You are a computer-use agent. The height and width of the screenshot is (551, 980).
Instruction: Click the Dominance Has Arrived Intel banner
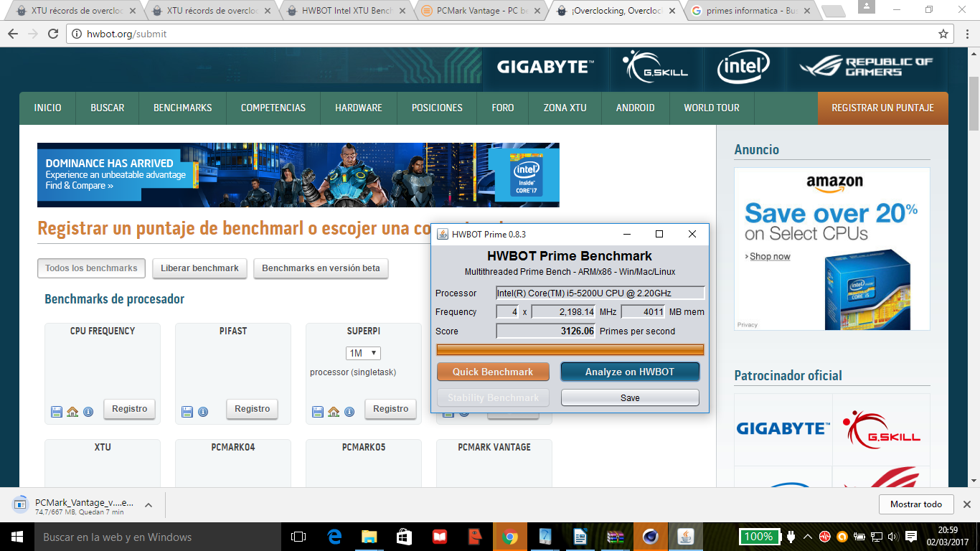pyautogui.click(x=298, y=175)
